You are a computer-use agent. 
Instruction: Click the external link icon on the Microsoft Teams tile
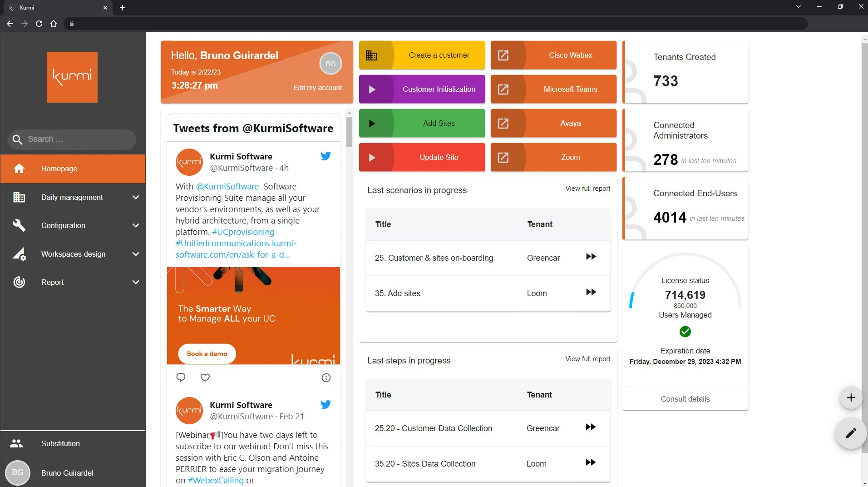[x=503, y=89]
